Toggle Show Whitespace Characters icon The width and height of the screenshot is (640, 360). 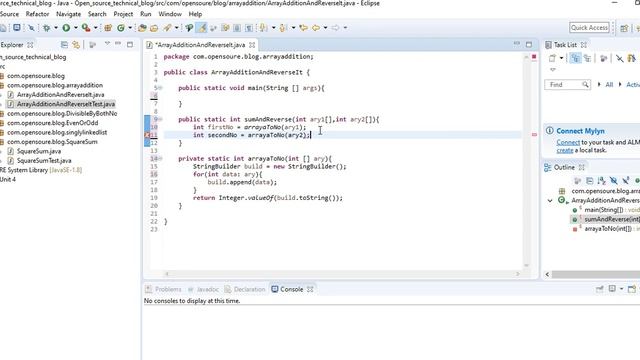tap(249, 28)
